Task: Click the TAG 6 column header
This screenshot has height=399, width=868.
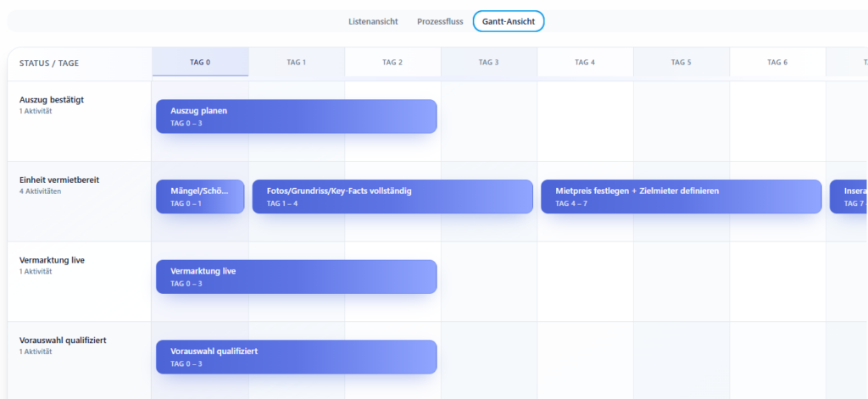Action: point(777,62)
